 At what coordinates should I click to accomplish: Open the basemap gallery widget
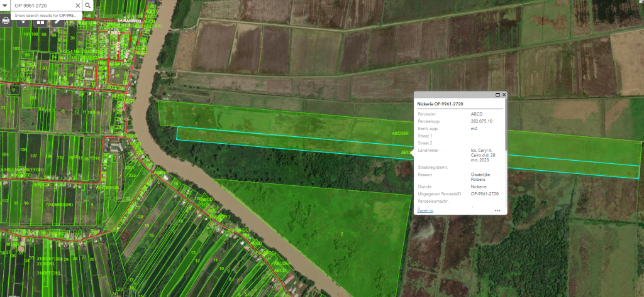[x=40, y=20]
